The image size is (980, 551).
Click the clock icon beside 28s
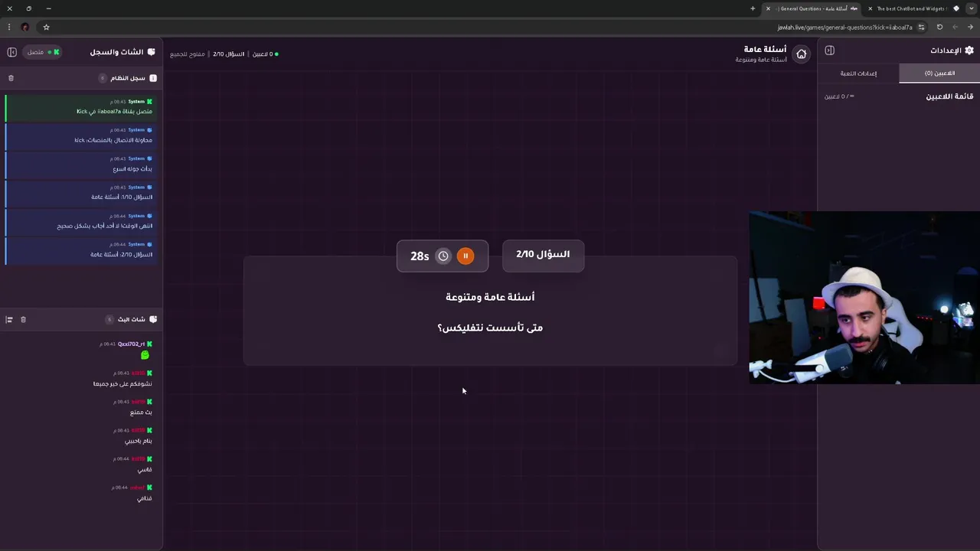pyautogui.click(x=443, y=256)
